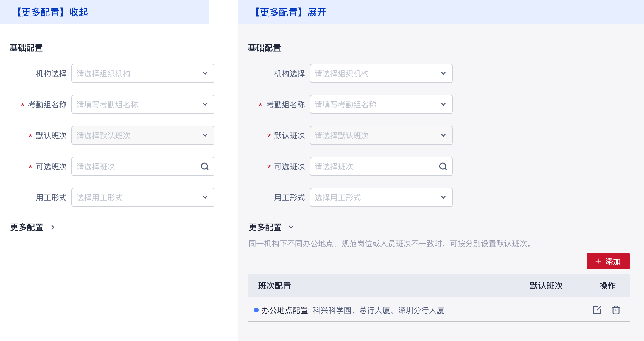The height and width of the screenshot is (341, 644).
Task: Click edit icon in office location row
Action: [597, 310]
